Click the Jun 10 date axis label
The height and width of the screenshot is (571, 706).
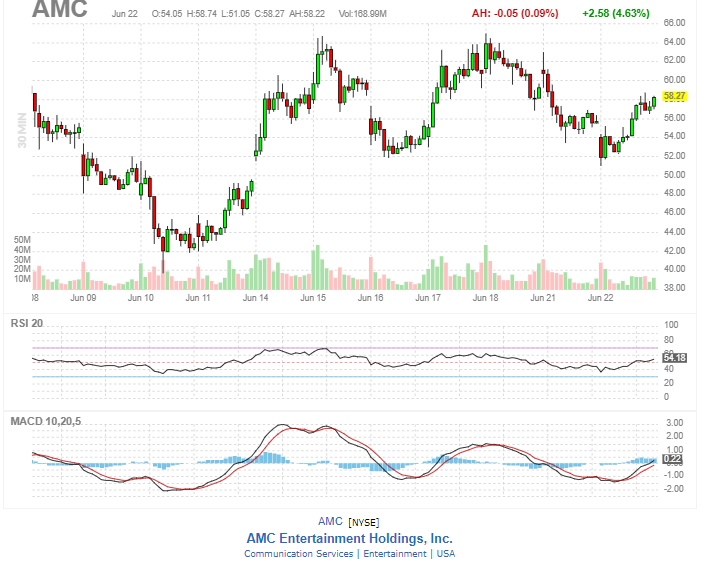tap(140, 298)
